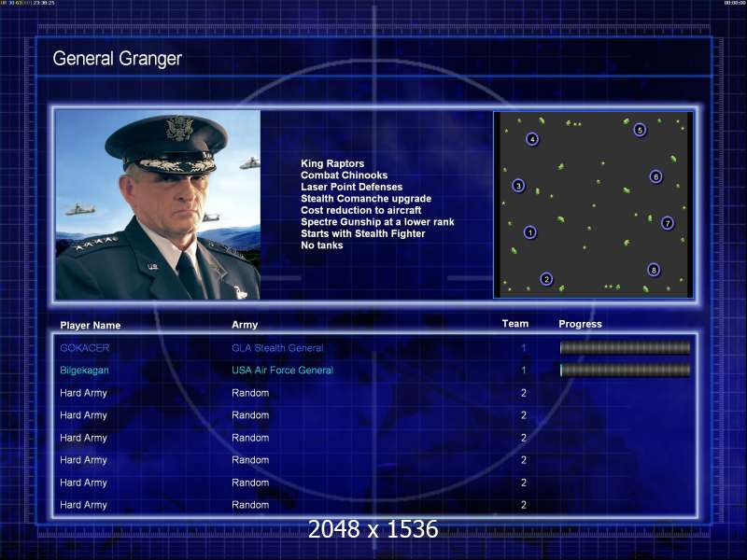Click start position 6 on the minimap
The height and width of the screenshot is (560, 747).
pyautogui.click(x=656, y=176)
